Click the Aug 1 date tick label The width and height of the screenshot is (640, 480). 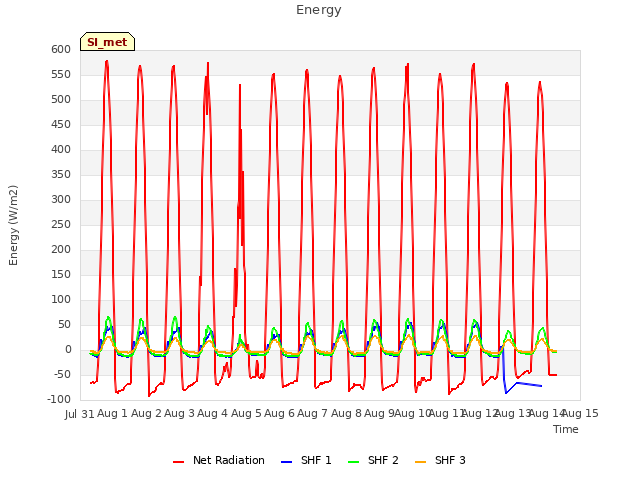tap(112, 413)
